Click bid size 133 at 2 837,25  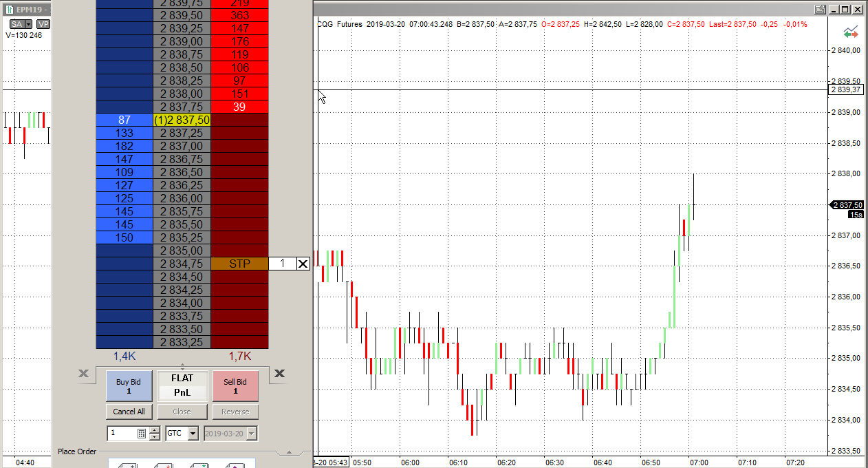124,133
